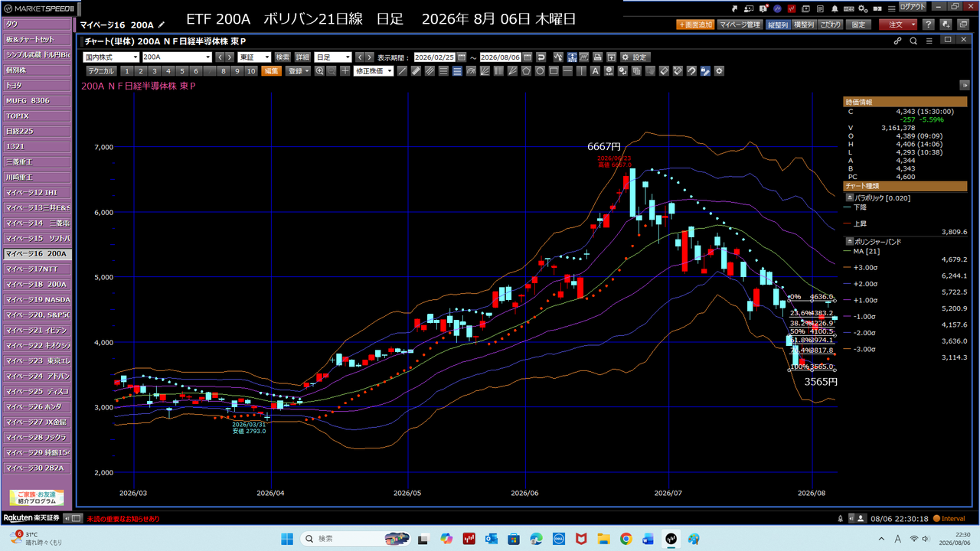980x551 pixels.
Task: Click the eraser tool icon
Action: click(665, 71)
